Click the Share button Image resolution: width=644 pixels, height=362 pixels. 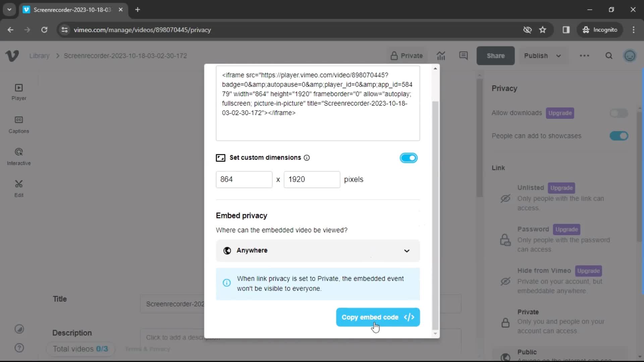coord(495,56)
